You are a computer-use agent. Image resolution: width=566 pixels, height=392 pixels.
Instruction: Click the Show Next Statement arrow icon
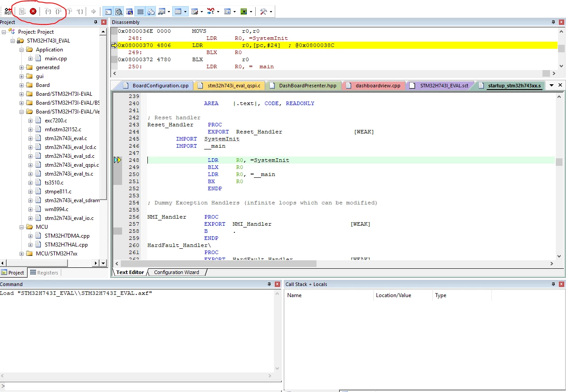pos(93,12)
